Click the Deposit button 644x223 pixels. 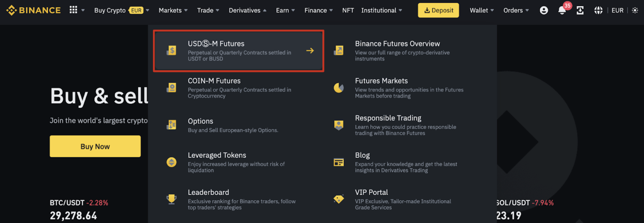click(x=438, y=10)
